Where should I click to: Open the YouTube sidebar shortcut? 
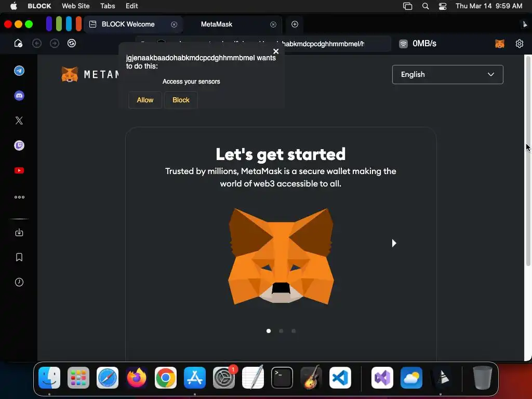19,170
